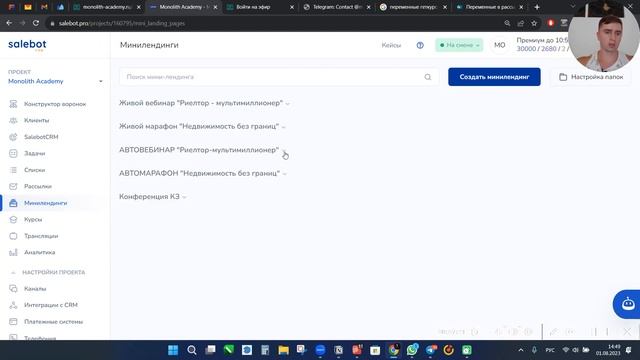The height and width of the screenshot is (360, 640).
Task: Click the search magnifier in the minilanding search
Action: coord(427,77)
